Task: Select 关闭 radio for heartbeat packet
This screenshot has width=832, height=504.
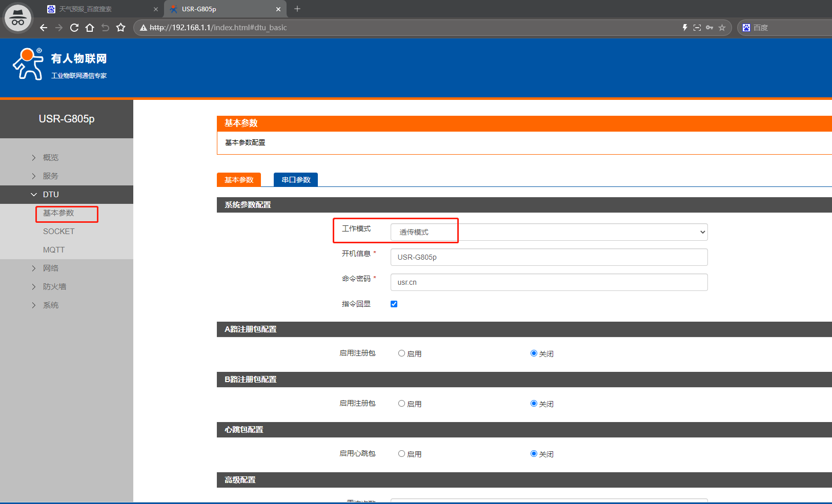Action: pos(534,454)
